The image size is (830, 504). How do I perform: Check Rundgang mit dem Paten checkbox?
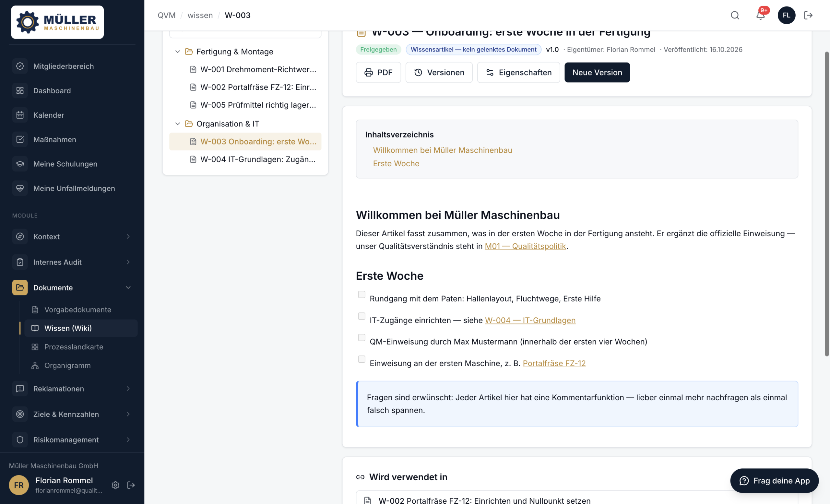point(362,294)
